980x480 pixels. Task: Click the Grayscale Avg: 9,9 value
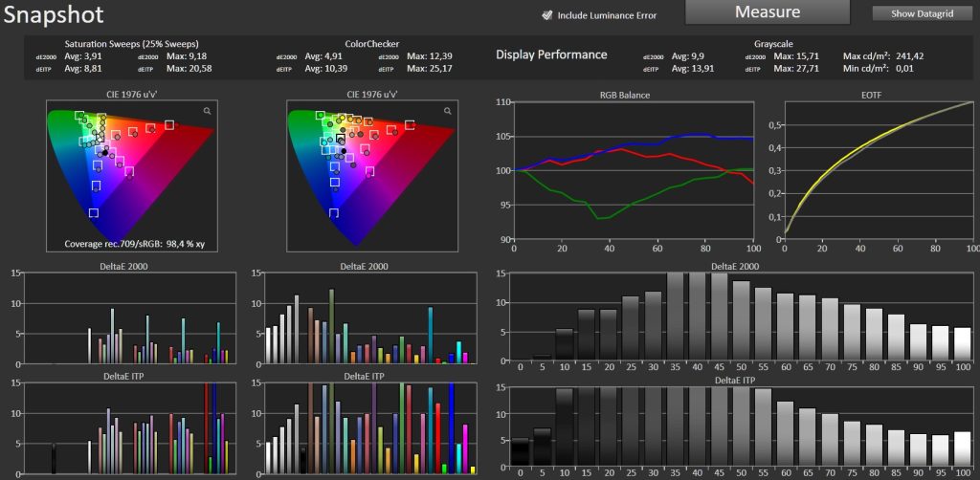687,56
